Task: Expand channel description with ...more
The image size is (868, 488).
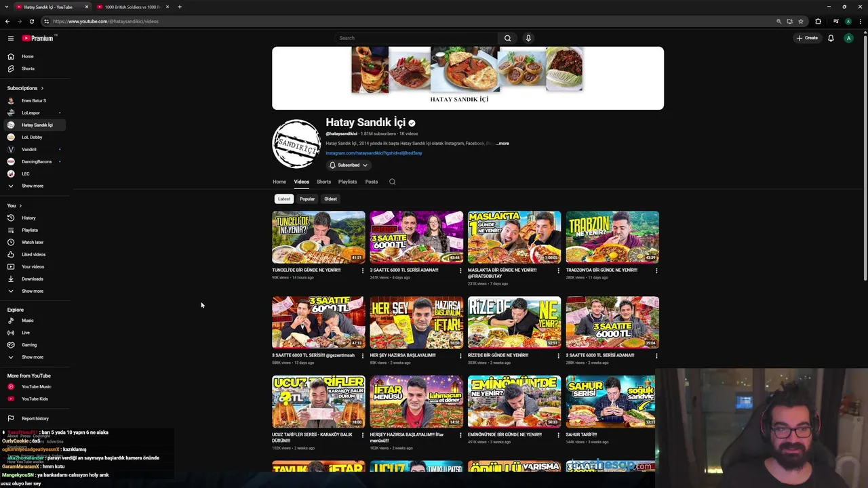Action: tap(502, 144)
